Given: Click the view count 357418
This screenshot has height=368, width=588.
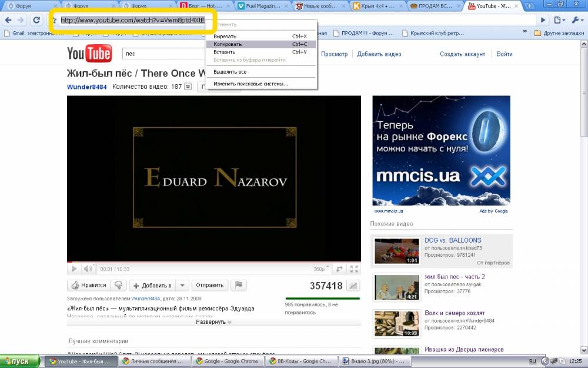Looking at the screenshot, I should [326, 286].
